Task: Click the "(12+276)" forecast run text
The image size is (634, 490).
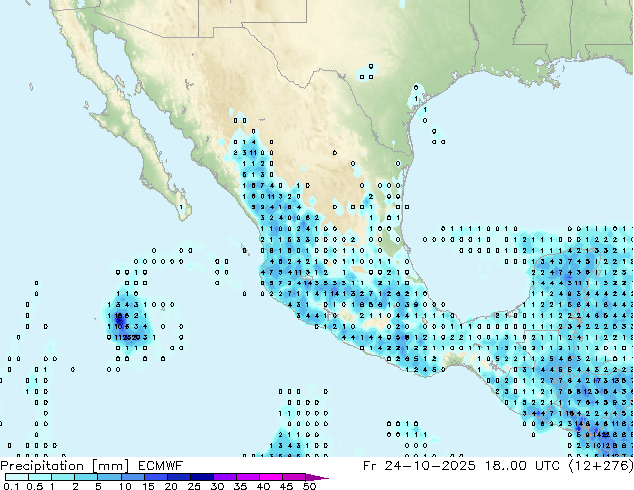Action: (x=601, y=466)
